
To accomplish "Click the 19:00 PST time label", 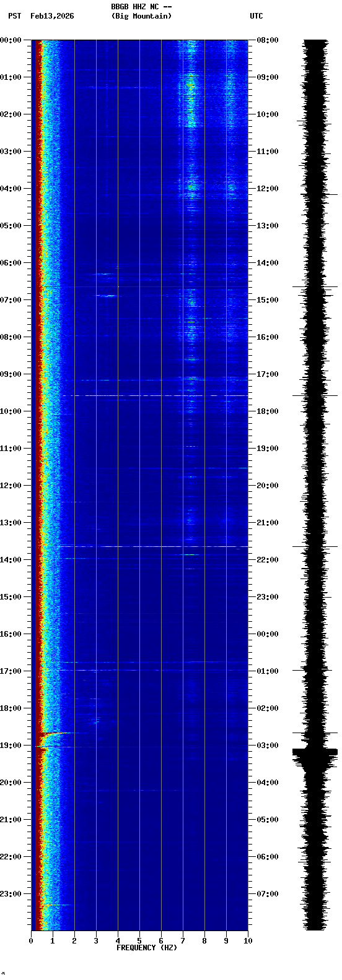I will pyautogui.click(x=11, y=746).
